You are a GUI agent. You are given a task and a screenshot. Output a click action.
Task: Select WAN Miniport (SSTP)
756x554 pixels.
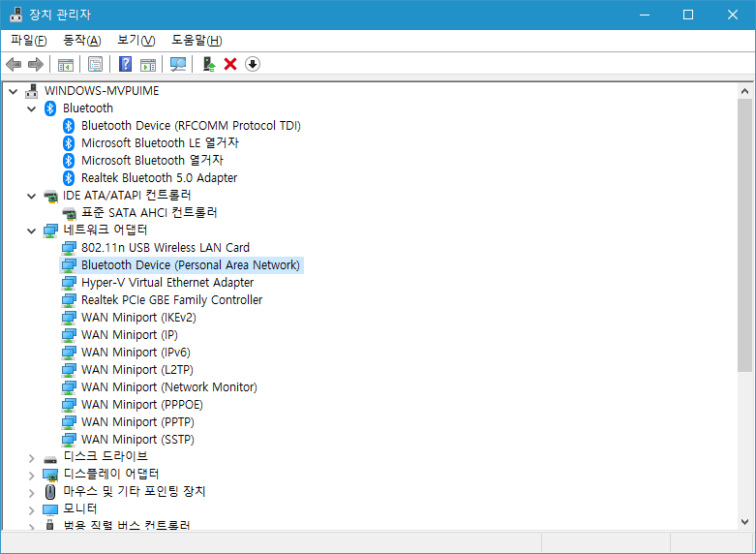[x=137, y=439]
